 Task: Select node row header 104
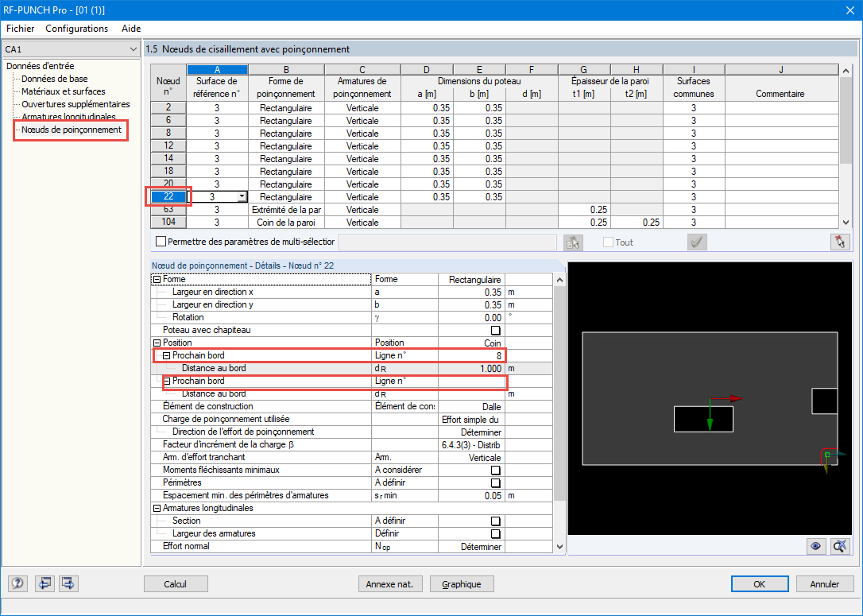click(168, 222)
